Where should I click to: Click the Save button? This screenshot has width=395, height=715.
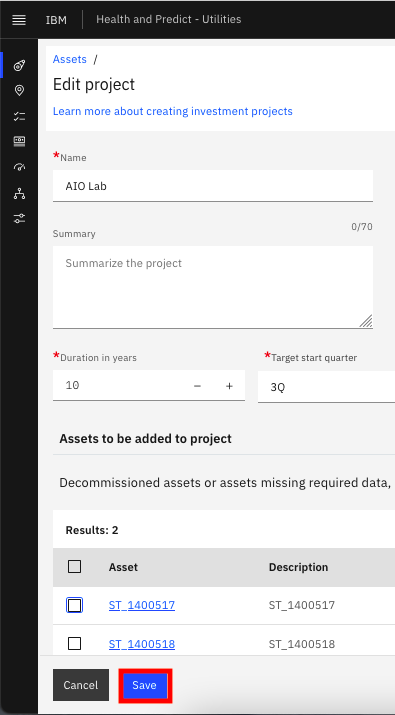point(145,685)
